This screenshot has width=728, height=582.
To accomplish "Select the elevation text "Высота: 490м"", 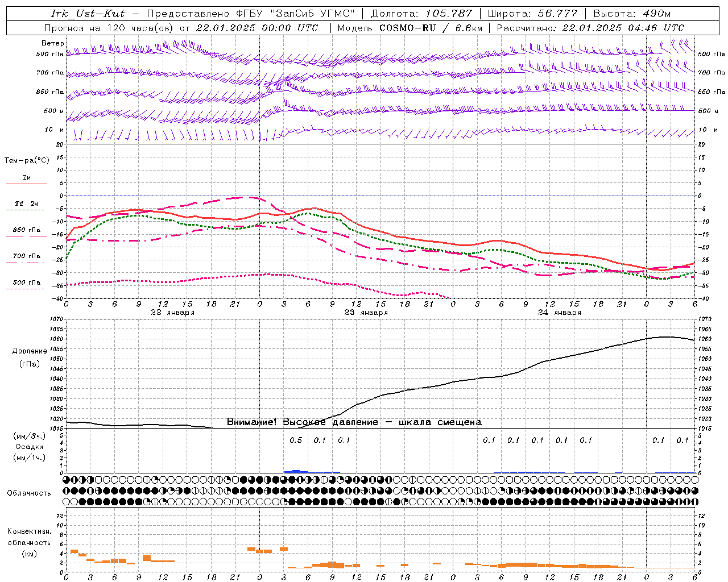I will (632, 14).
